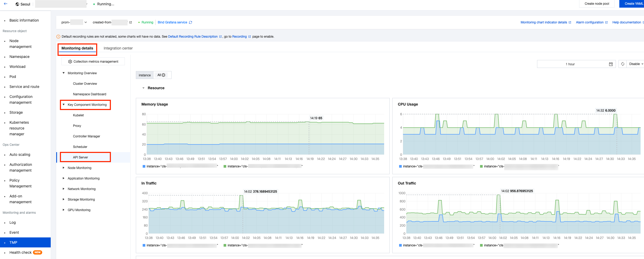Click the Create node pool button

[597, 4]
